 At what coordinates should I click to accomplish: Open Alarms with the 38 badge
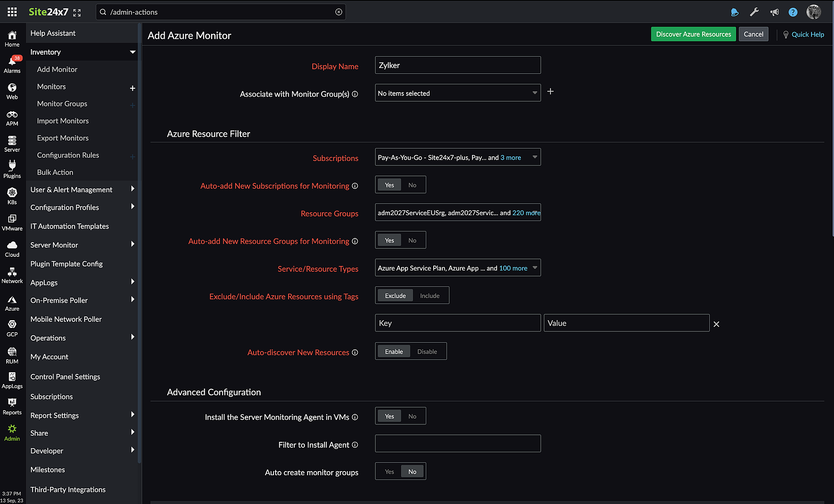point(12,65)
